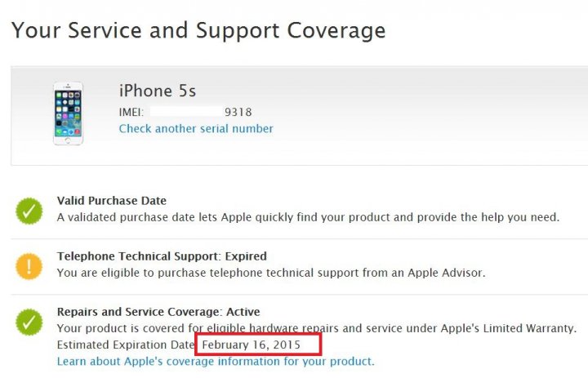
Task: Click the iPhone 5s device name heading
Action: coord(158,91)
